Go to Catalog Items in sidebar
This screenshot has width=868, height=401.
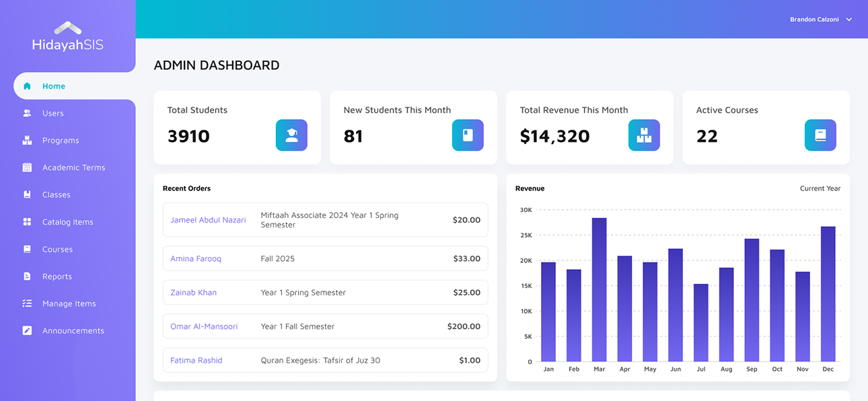(67, 222)
